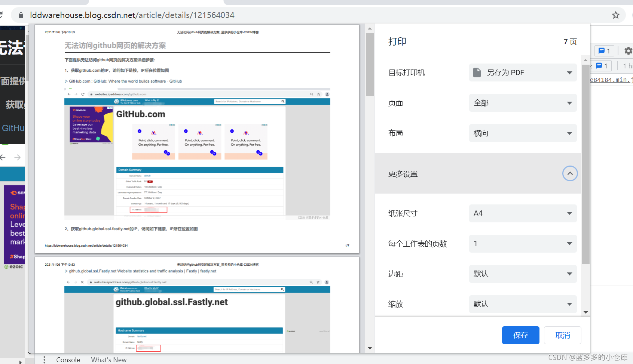Click the 1/7 page number in preview
The image size is (633, 364).
[x=347, y=246]
